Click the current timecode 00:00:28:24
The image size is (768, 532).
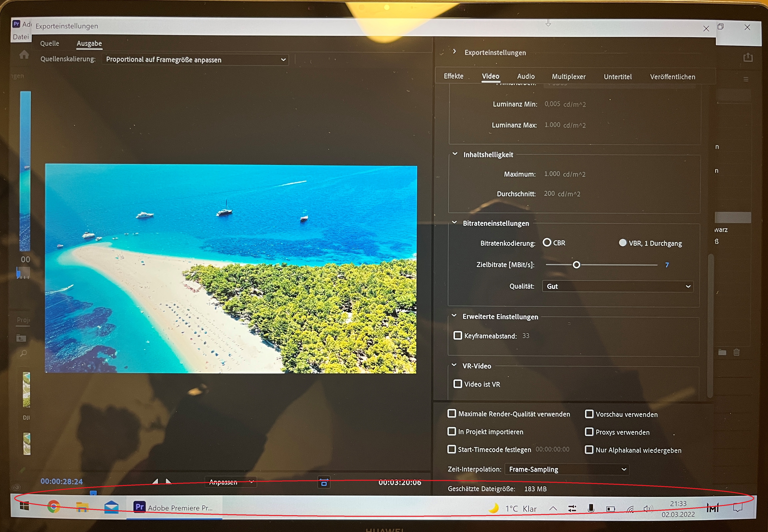[x=62, y=481]
